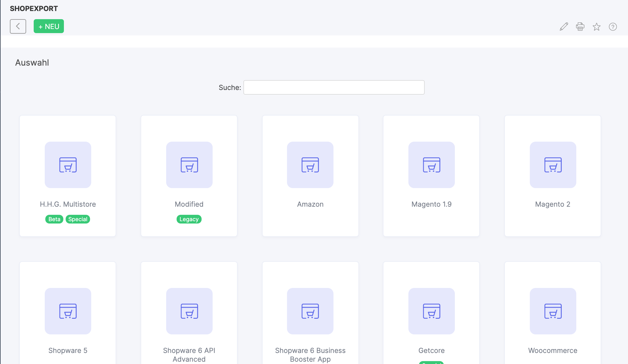Open the Shopware 5 export card
Screen dimensions: 628x364
coord(68,311)
